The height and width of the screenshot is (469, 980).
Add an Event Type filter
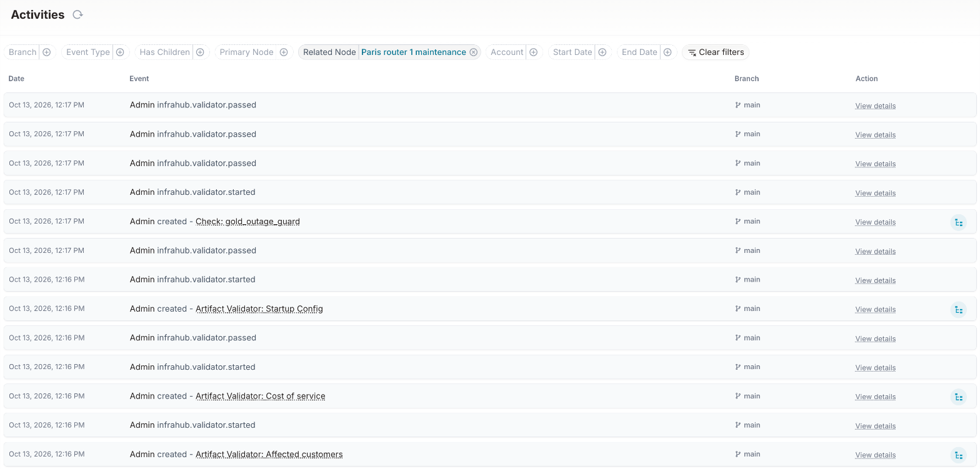point(120,52)
